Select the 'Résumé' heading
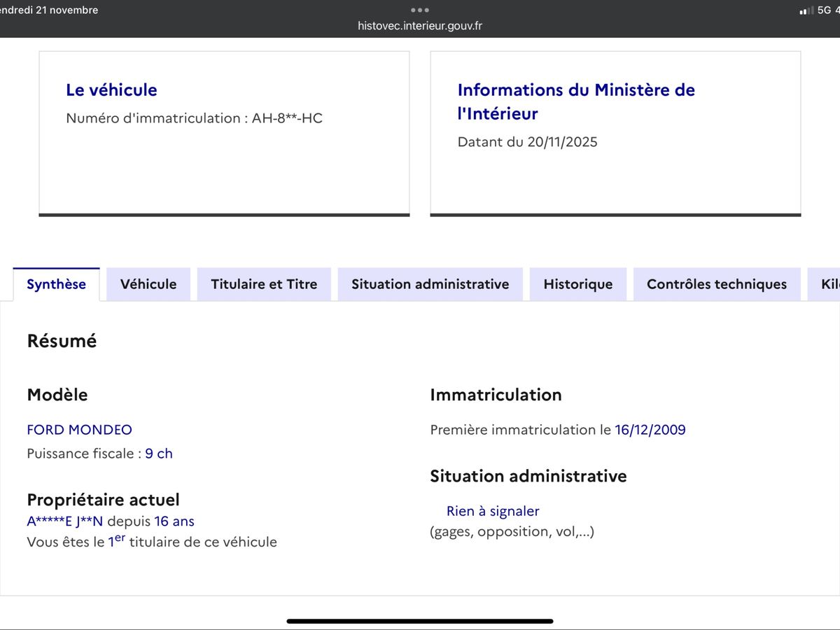Image resolution: width=840 pixels, height=630 pixels. pos(62,341)
